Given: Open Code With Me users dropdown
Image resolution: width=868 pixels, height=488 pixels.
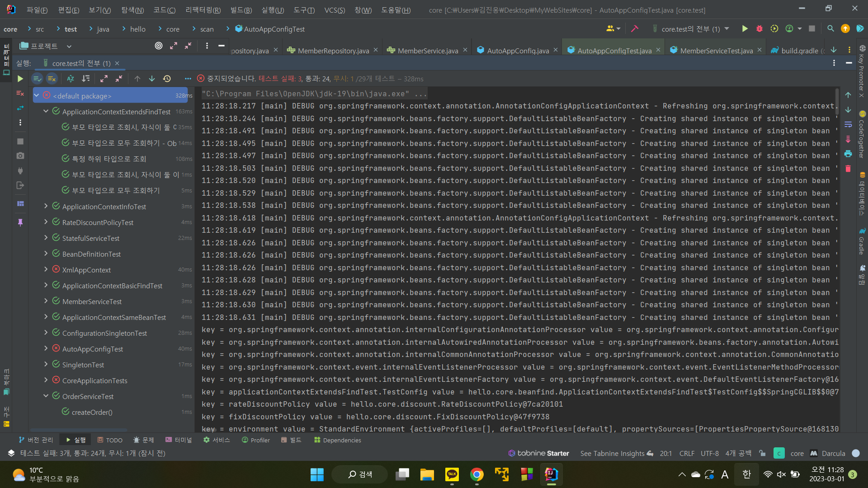Looking at the screenshot, I should tap(613, 29).
